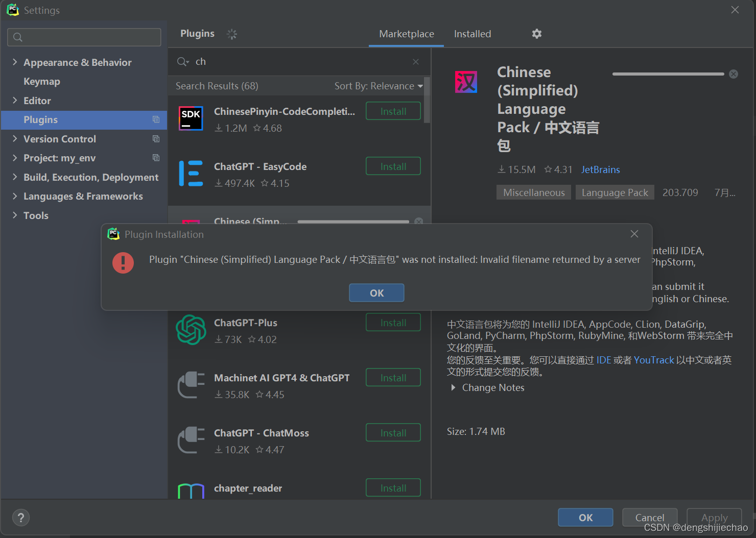
Task: Click the settings search field
Action: 84,37
